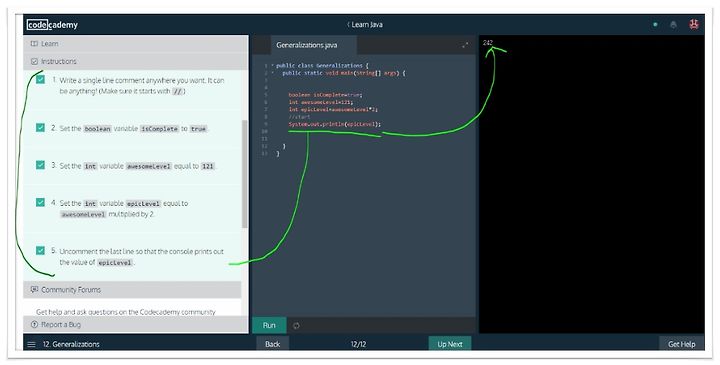Click the instructions panel scrollbar
This screenshot has width=720, height=365.
(x=244, y=174)
